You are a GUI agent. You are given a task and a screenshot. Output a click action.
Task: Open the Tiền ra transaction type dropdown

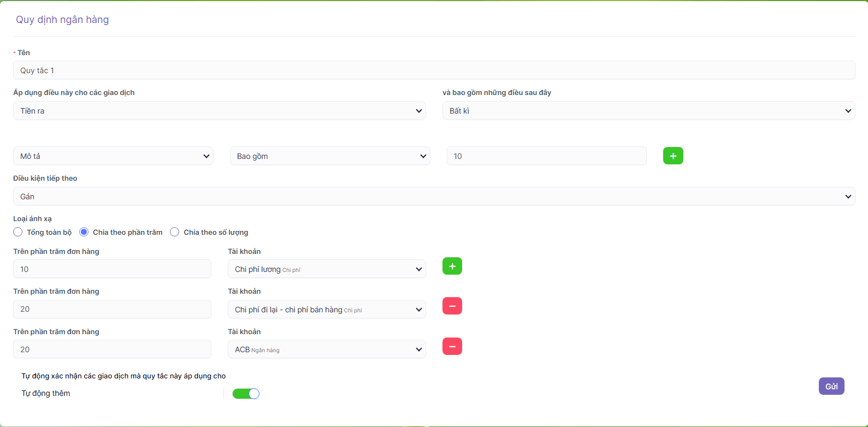[219, 111]
